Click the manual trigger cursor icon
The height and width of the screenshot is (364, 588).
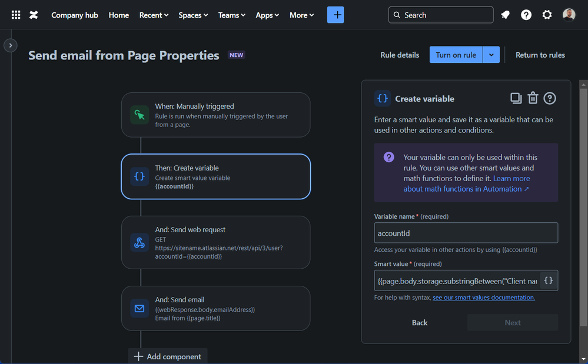(139, 115)
